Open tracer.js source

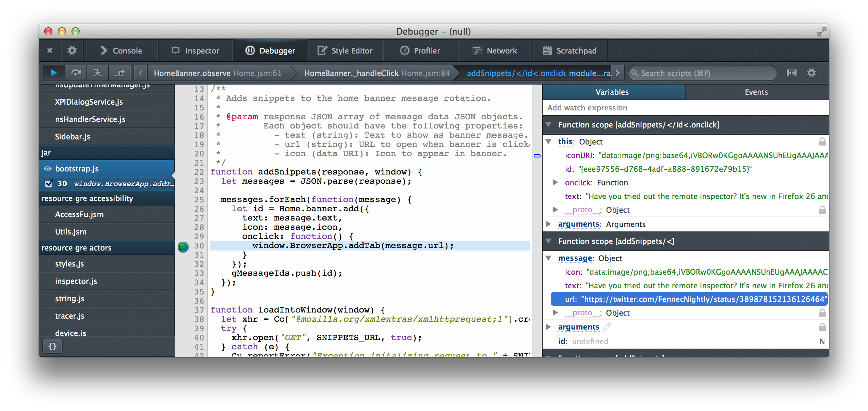point(107,316)
